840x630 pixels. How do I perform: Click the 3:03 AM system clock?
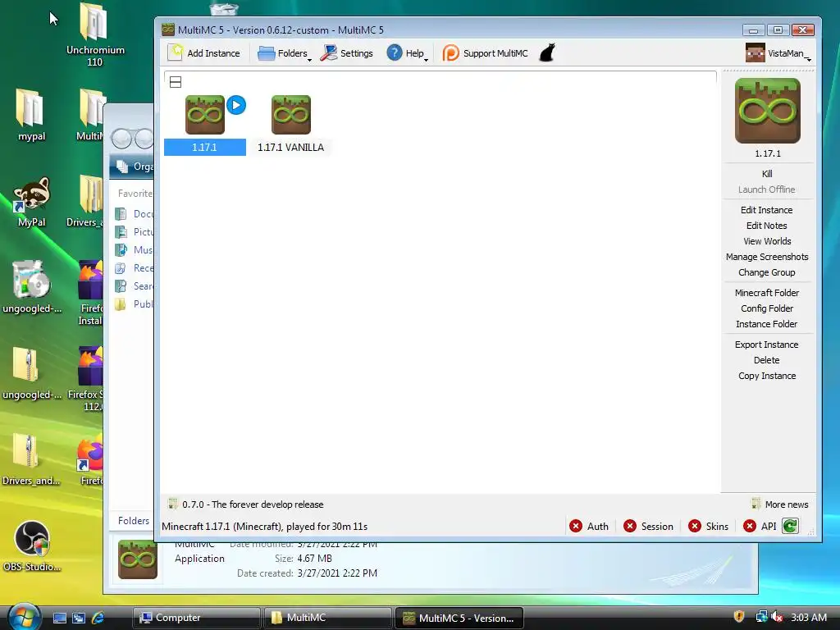(808, 617)
